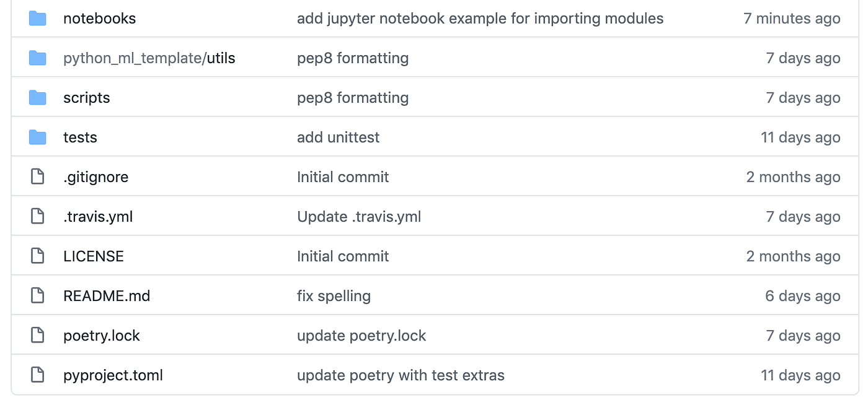
Task: Click the file icon beside LICENSE
Action: coord(37,256)
